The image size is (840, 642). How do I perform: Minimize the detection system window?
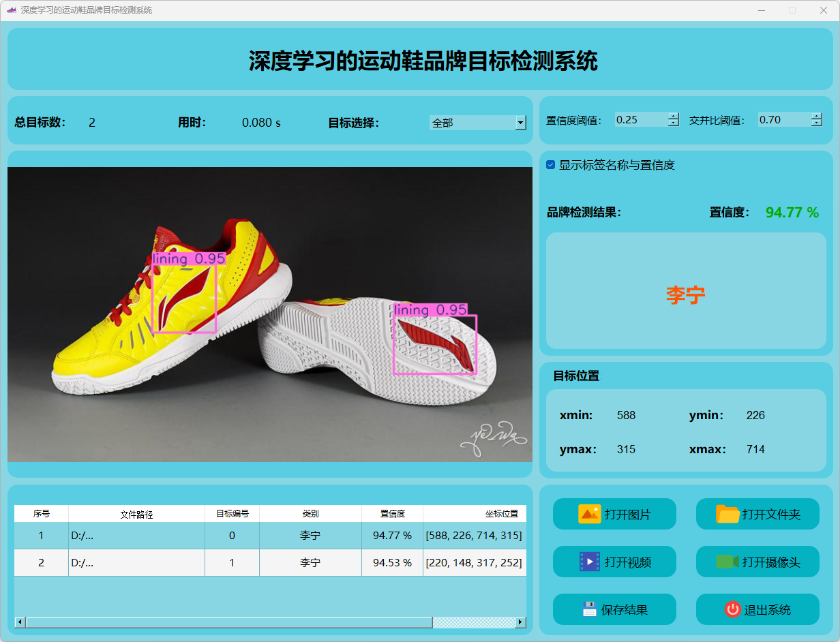point(761,10)
